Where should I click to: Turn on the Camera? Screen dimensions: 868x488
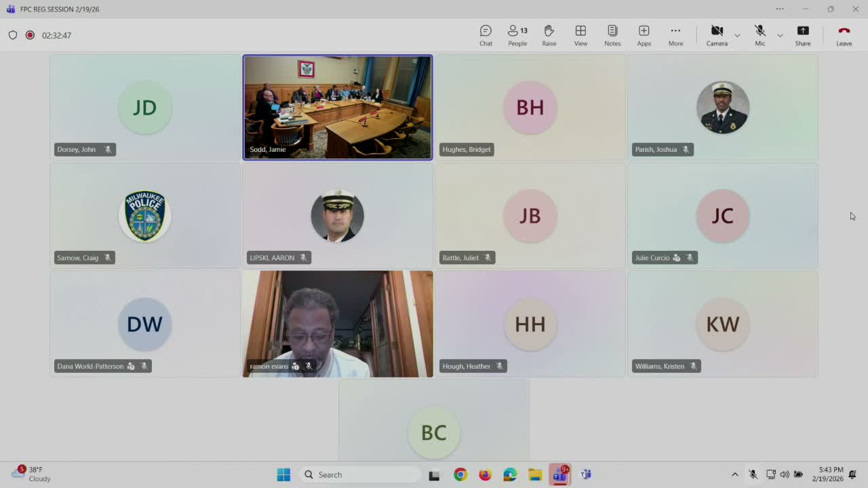(716, 35)
